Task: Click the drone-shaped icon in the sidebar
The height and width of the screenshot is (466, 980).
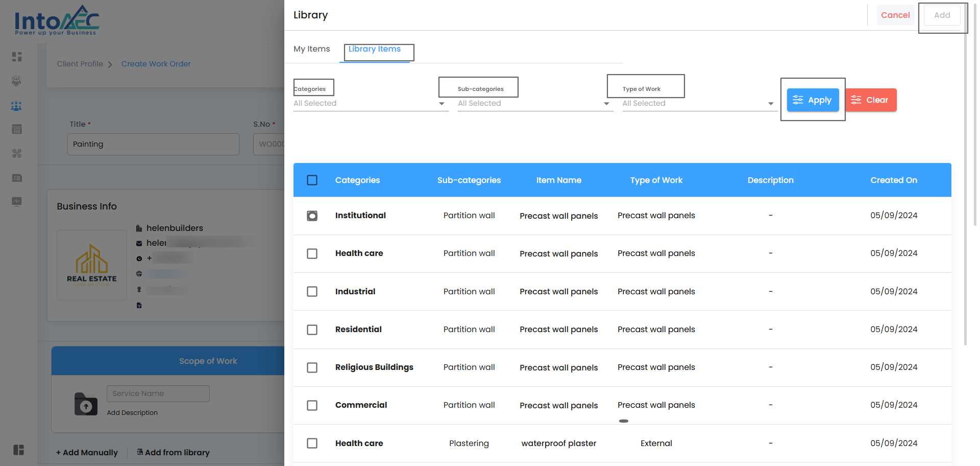Action: click(x=17, y=153)
